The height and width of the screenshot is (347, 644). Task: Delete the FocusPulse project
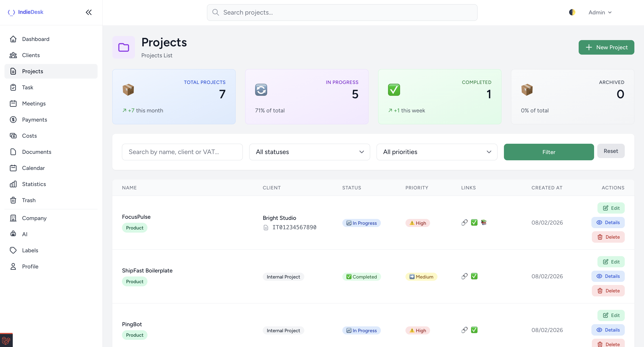608,237
